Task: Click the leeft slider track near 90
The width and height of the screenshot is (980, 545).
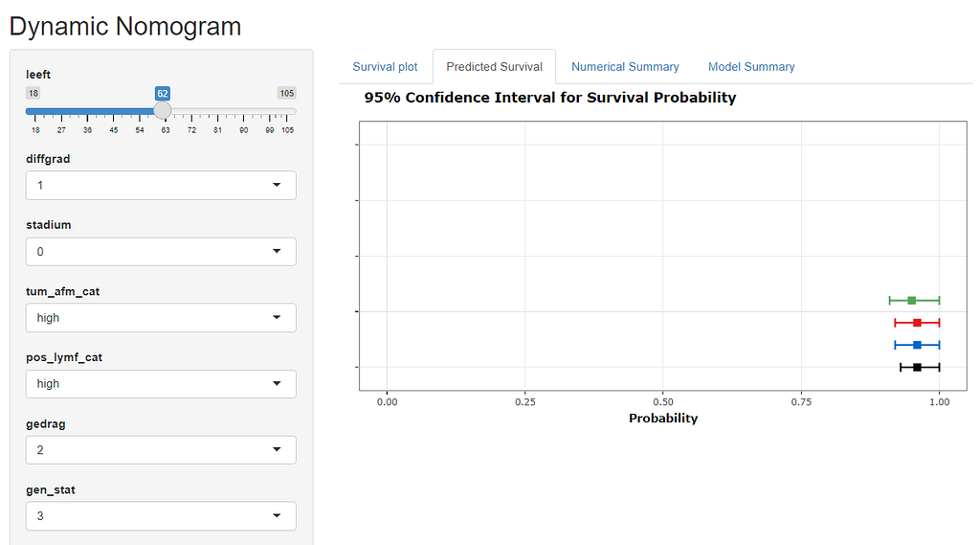Action: 244,111
